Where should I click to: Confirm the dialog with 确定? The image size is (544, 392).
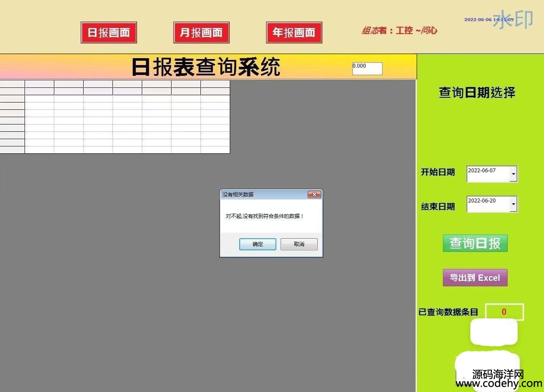257,244
